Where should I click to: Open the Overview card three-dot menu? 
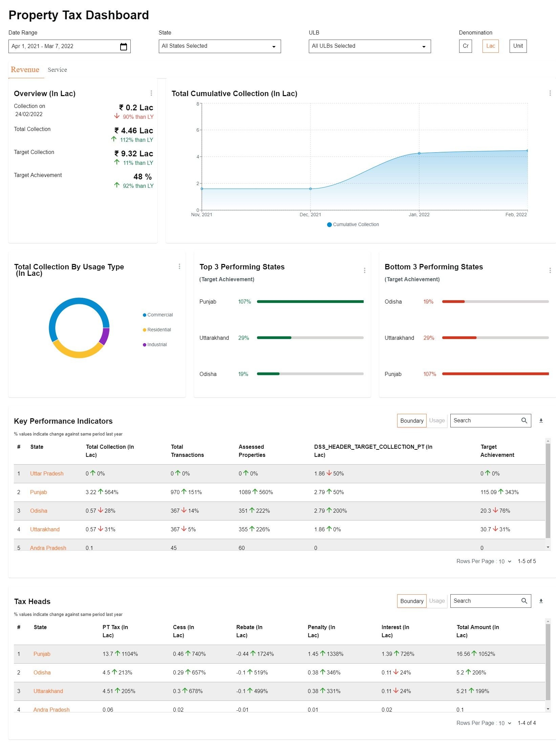pyautogui.click(x=151, y=93)
